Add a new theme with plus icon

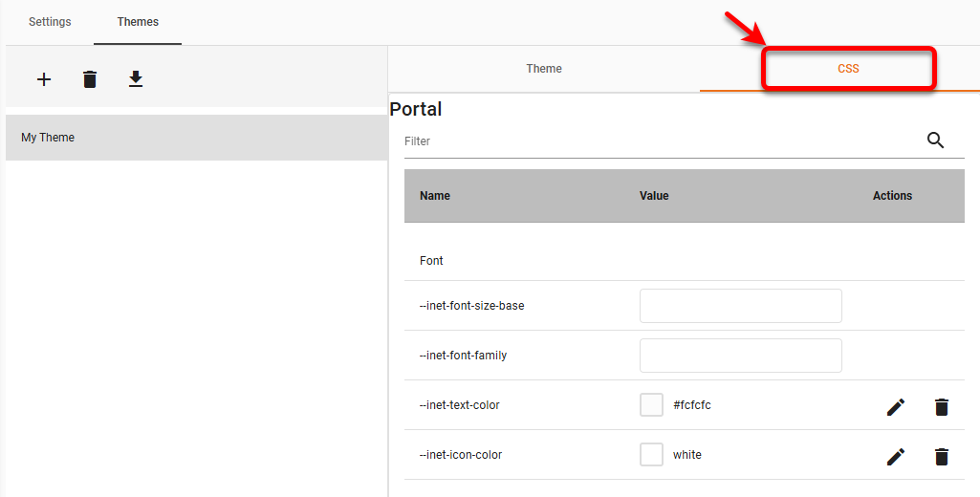pyautogui.click(x=44, y=79)
